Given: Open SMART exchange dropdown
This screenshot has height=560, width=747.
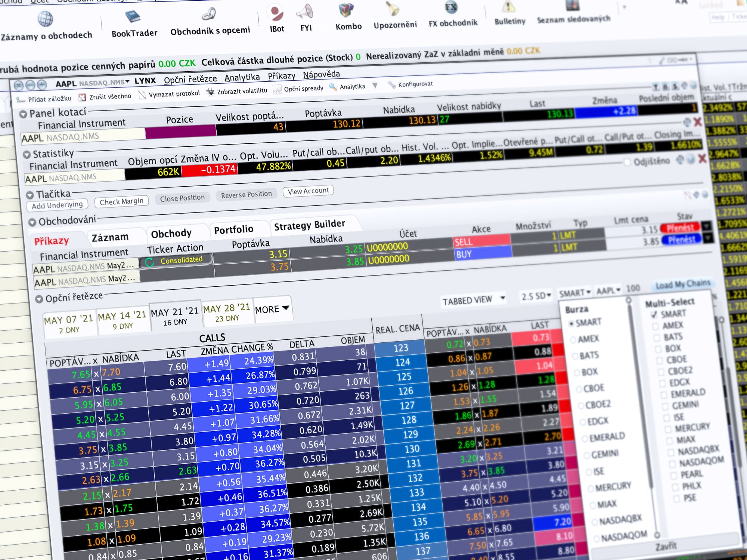Looking at the screenshot, I should point(575,293).
